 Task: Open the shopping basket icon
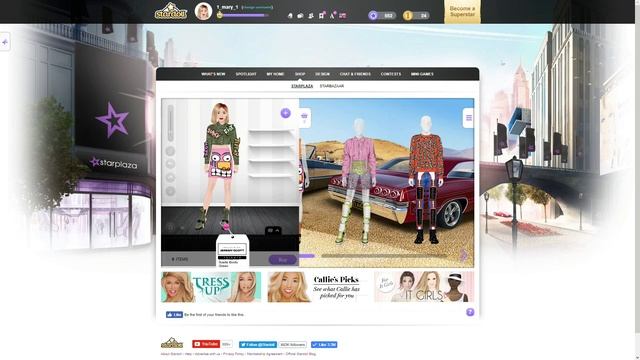[x=304, y=118]
